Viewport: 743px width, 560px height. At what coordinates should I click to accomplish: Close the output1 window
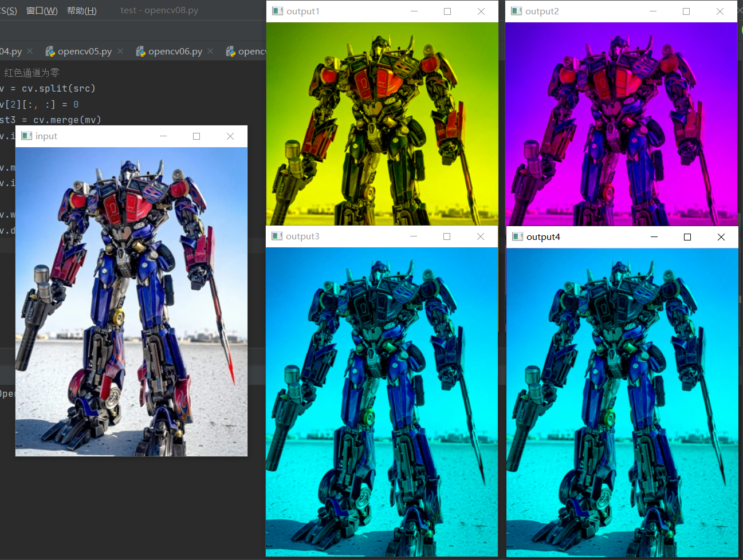[x=481, y=11]
